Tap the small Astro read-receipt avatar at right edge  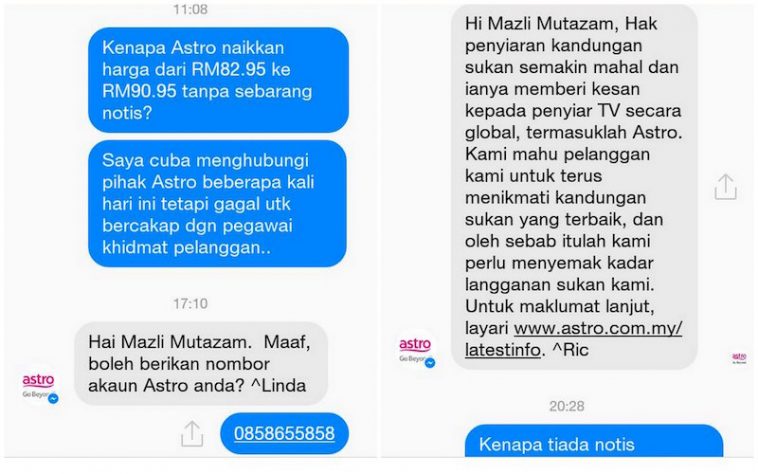click(x=740, y=358)
